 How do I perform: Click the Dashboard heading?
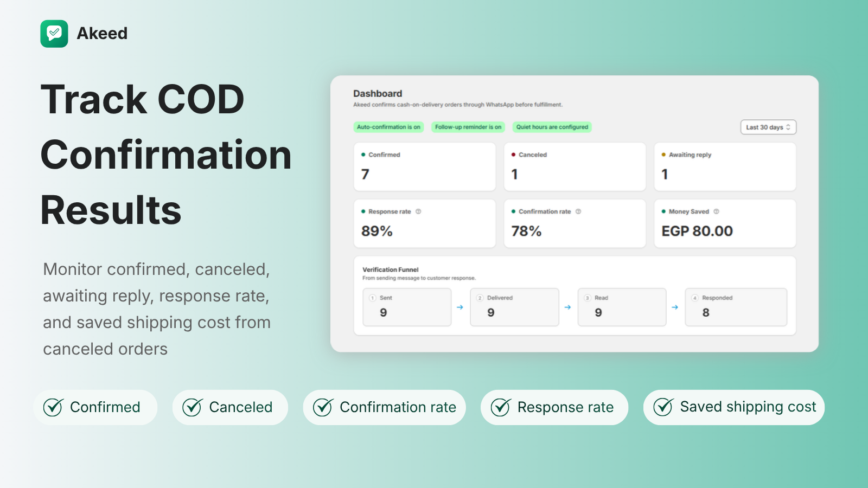[378, 93]
